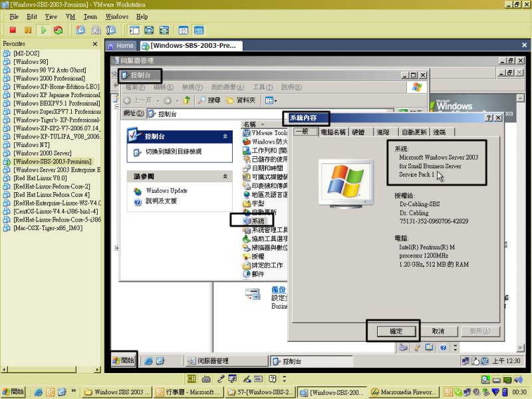
Task: Click the Macromedia Fireworks taskbar button
Action: tap(404, 392)
